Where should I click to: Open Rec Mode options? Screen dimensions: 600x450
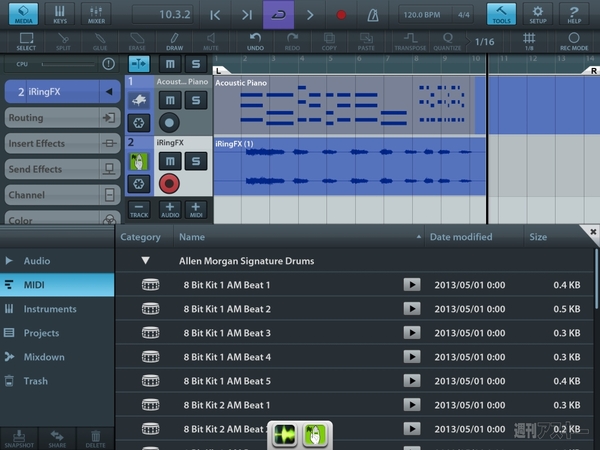click(574, 41)
